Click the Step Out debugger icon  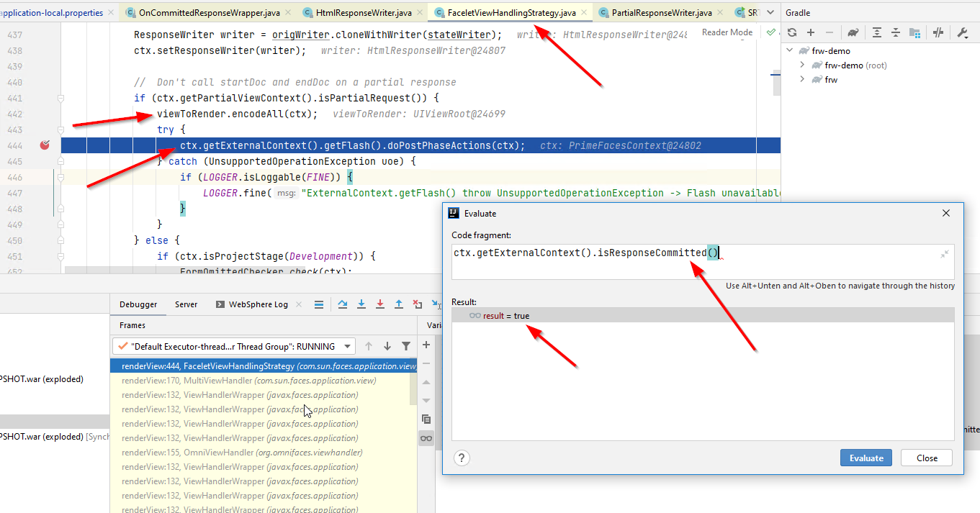click(x=398, y=304)
